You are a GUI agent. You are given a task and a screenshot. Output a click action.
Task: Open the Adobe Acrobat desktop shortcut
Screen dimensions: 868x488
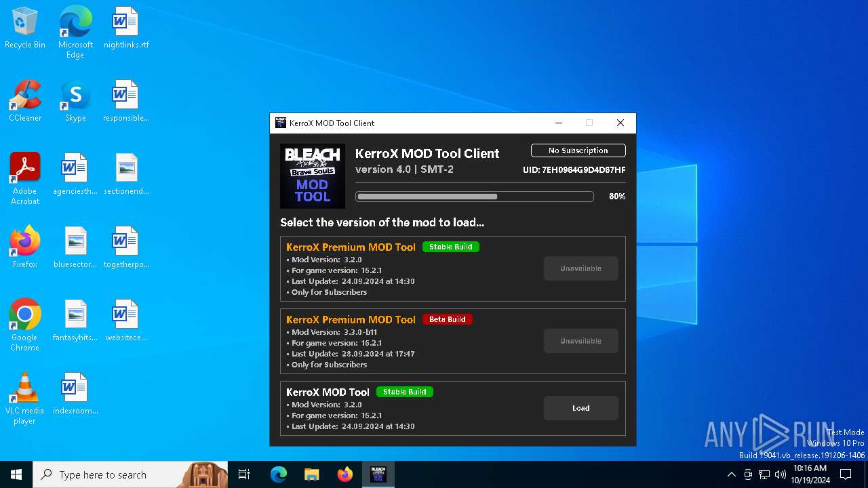pyautogui.click(x=25, y=179)
